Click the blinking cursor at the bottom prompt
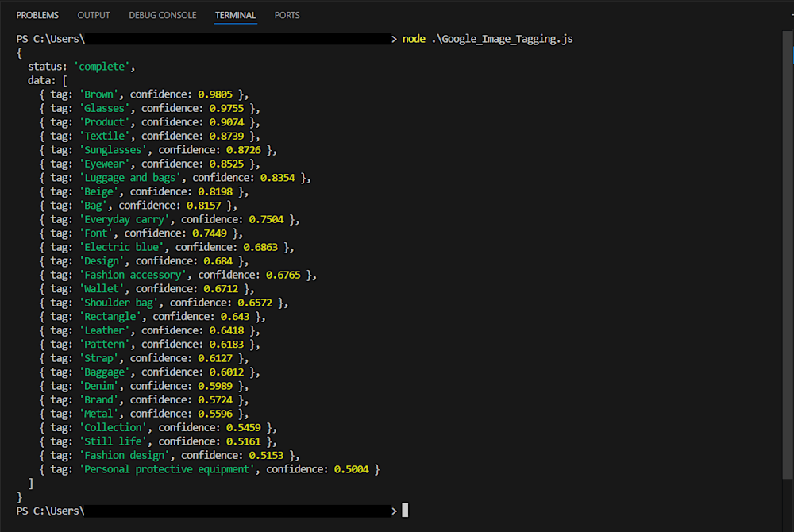Screen dimensions: 794x532 (x=405, y=510)
